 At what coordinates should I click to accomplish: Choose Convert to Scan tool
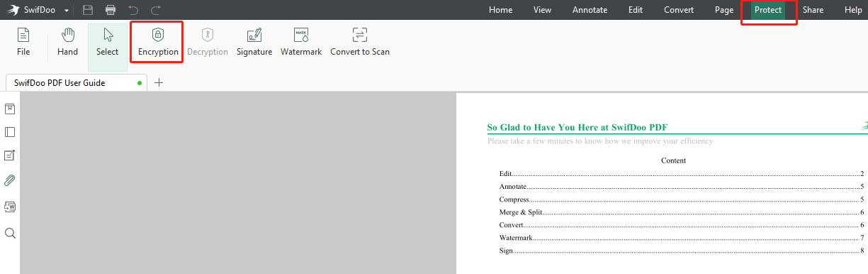(x=360, y=42)
